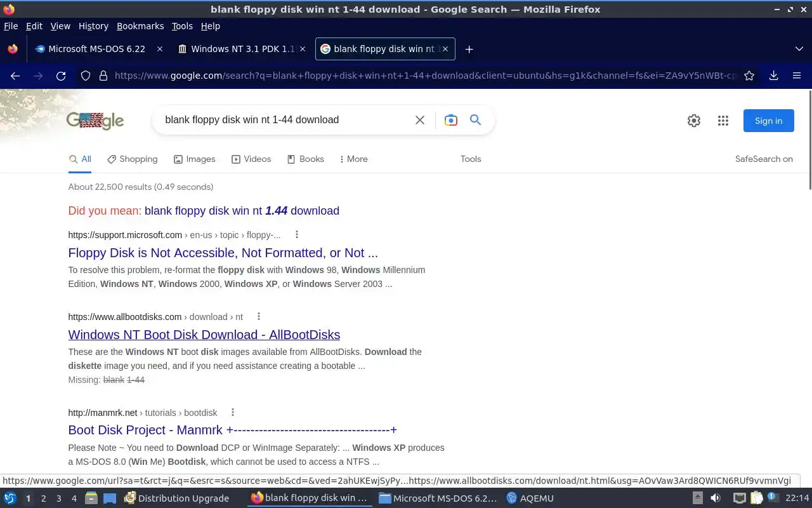The image size is (812, 508).
Task: Clear the search box with X
Action: pyautogui.click(x=420, y=120)
